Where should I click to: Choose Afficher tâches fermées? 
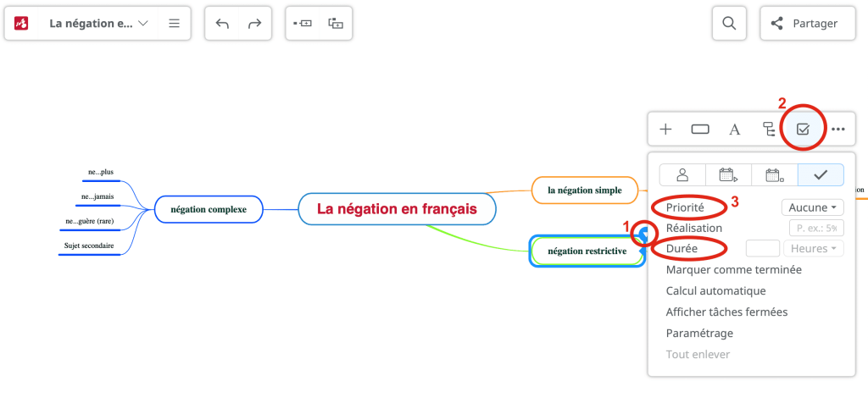726,312
